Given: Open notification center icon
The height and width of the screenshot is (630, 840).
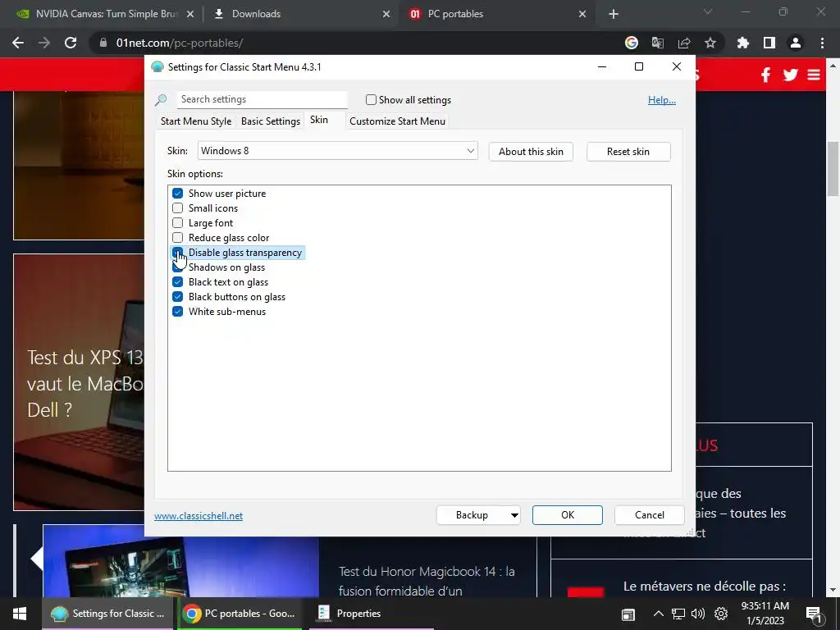Looking at the screenshot, I should click(814, 614).
